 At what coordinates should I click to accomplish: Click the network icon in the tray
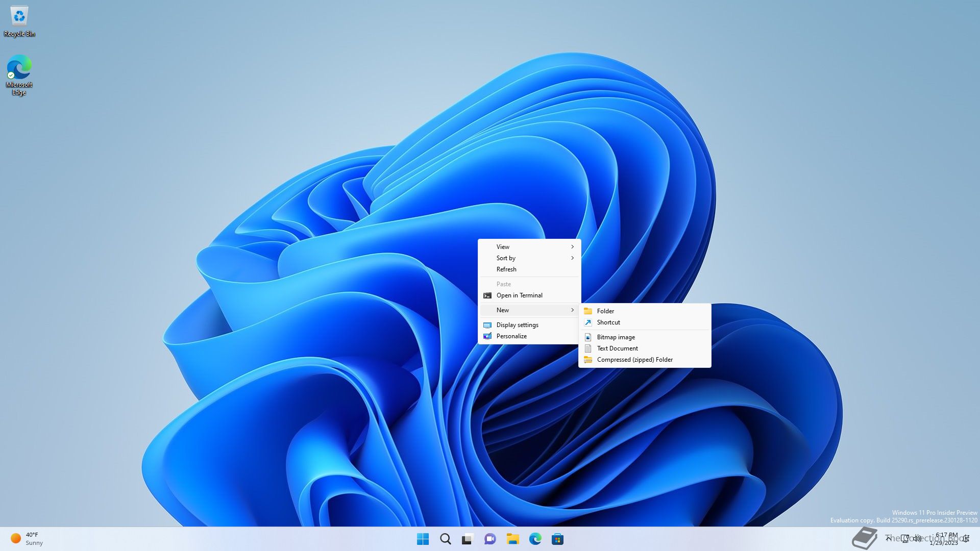[905, 538]
